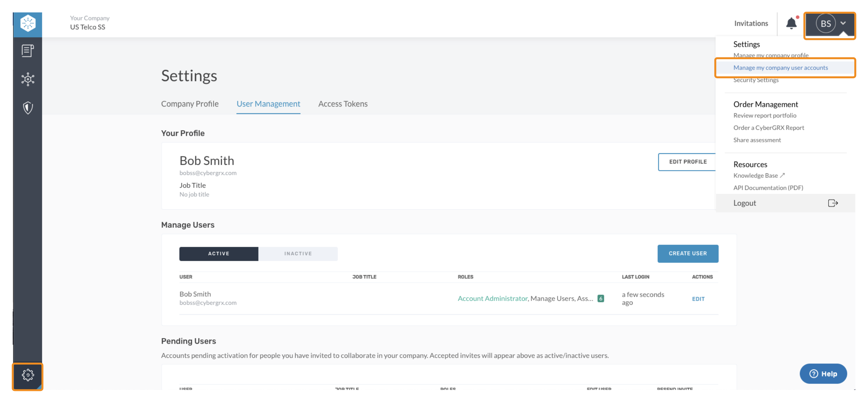The width and height of the screenshot is (868, 403).
Task: Open the Reports document icon in sidebar
Action: (x=28, y=51)
